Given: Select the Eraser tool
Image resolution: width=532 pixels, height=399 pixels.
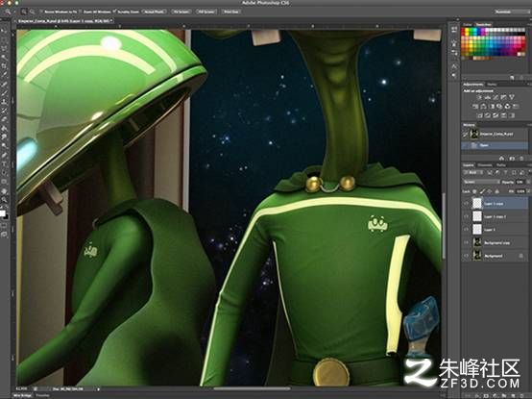Looking at the screenshot, I should [x=5, y=119].
